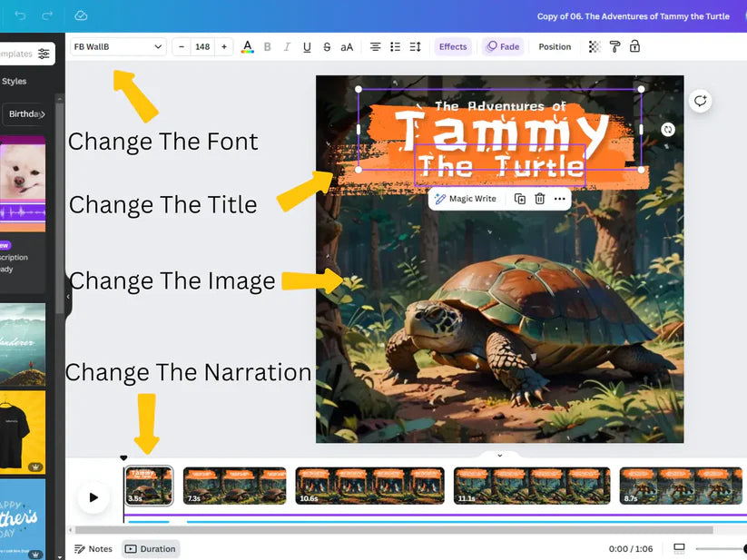The width and height of the screenshot is (747, 560).
Task: Open the Effects panel
Action: pos(453,47)
